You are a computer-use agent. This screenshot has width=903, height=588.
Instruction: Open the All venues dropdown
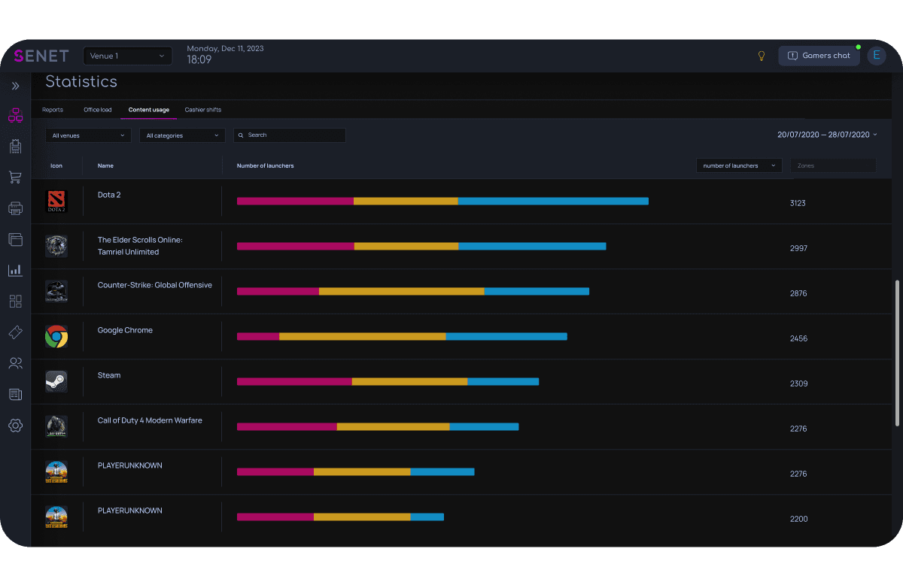88,135
